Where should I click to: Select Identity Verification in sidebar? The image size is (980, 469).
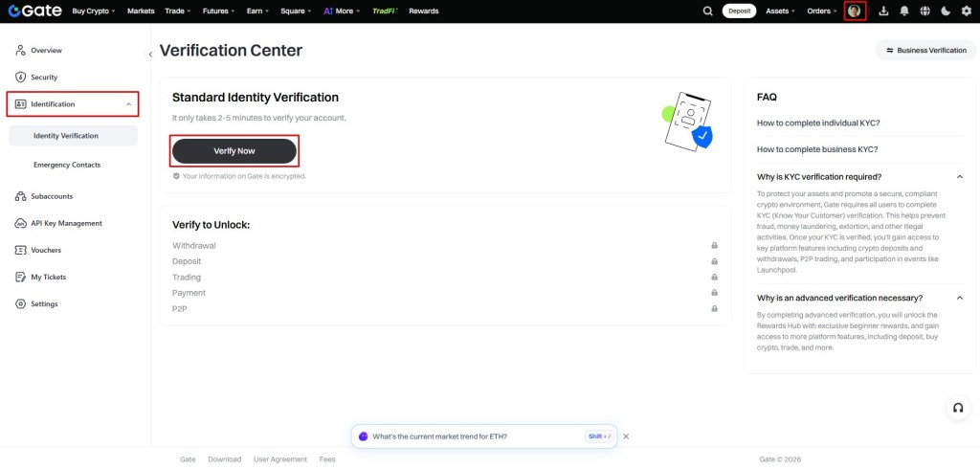[73, 136]
